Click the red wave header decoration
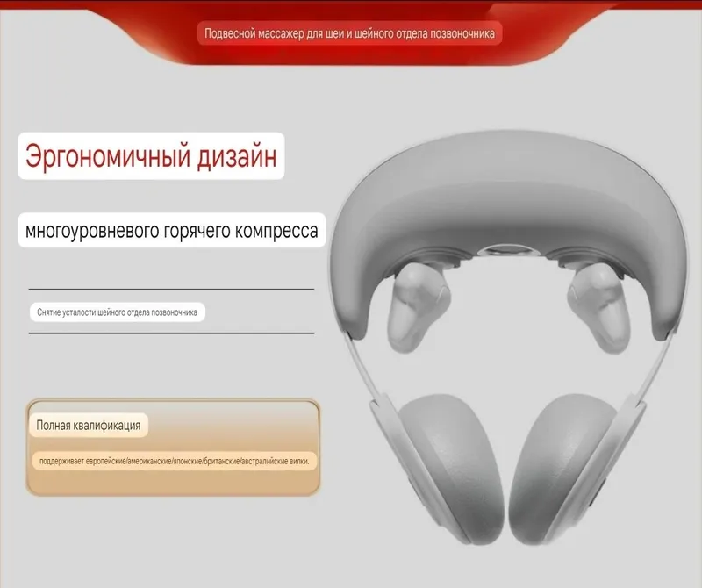The width and height of the screenshot is (702, 588). click(x=349, y=32)
